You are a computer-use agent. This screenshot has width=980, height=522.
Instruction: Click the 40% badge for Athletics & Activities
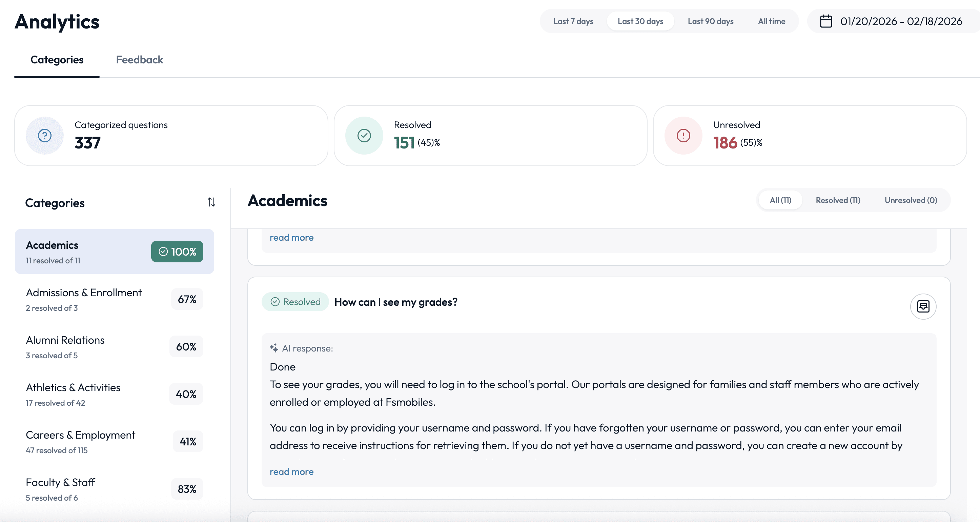(186, 394)
